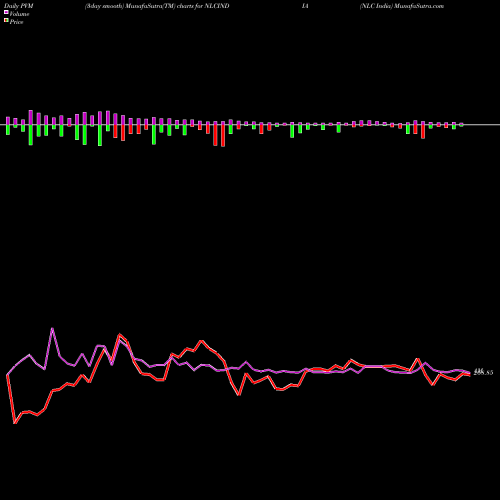Click the Price legend color swatch
Screen dimensions: 500x500
tap(6, 21)
